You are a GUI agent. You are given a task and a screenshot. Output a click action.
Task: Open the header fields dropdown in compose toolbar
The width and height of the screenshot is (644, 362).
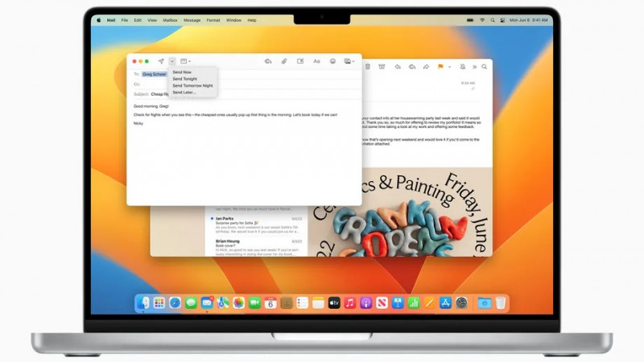pyautogui.click(x=185, y=61)
